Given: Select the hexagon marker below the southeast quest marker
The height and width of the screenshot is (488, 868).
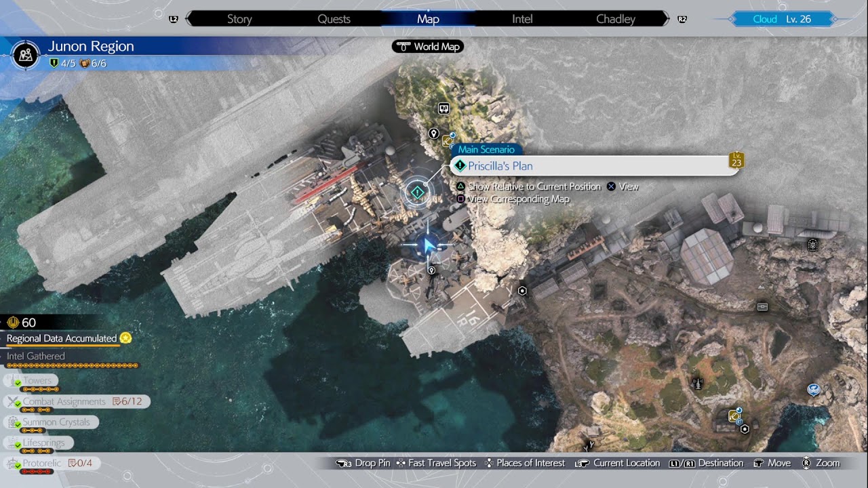Looking at the screenshot, I should coord(745,429).
